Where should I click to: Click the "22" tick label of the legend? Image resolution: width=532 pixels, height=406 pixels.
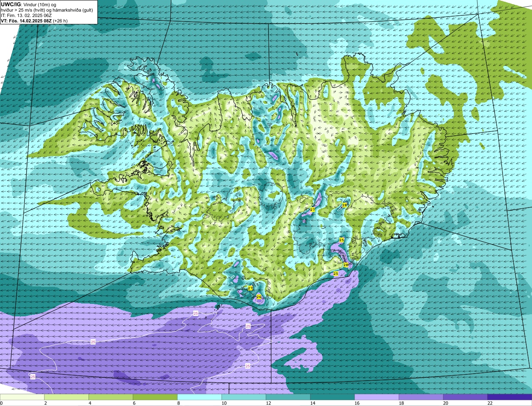point(489,403)
